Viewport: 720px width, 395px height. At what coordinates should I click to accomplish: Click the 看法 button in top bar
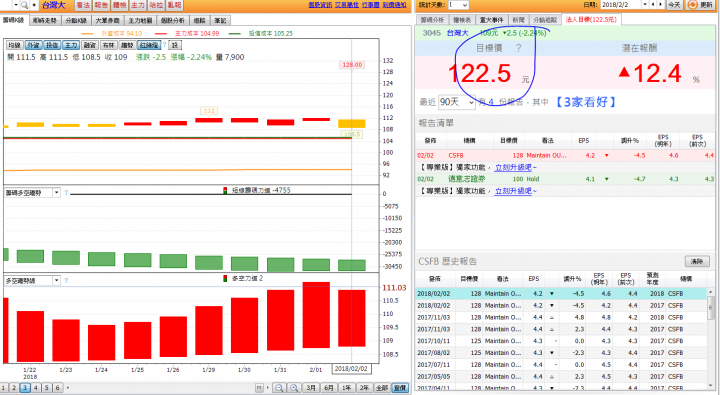tap(83, 5)
